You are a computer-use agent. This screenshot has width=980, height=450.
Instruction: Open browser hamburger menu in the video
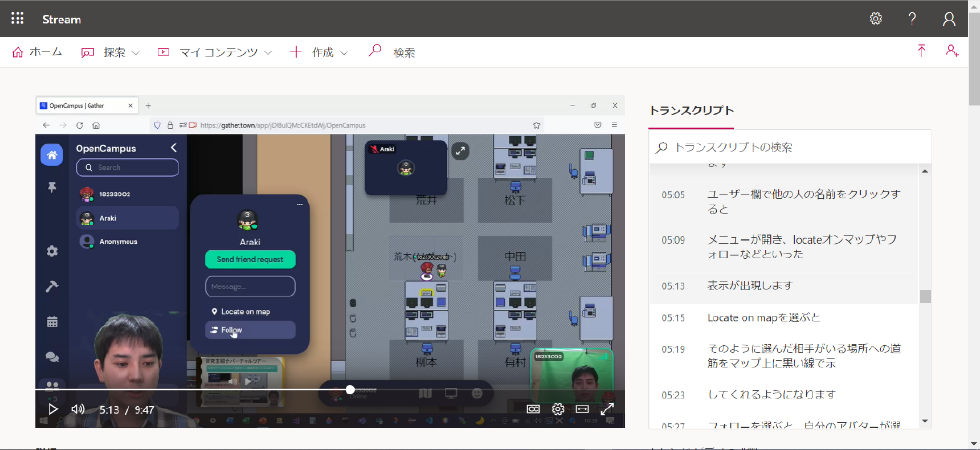point(614,125)
